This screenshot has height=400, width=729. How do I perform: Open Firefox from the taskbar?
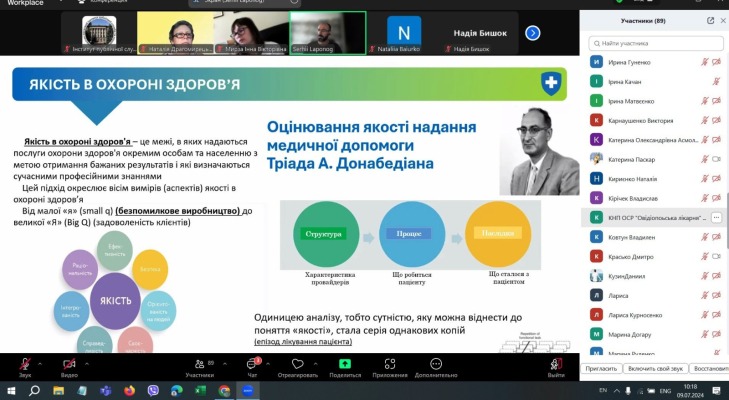[129, 391]
